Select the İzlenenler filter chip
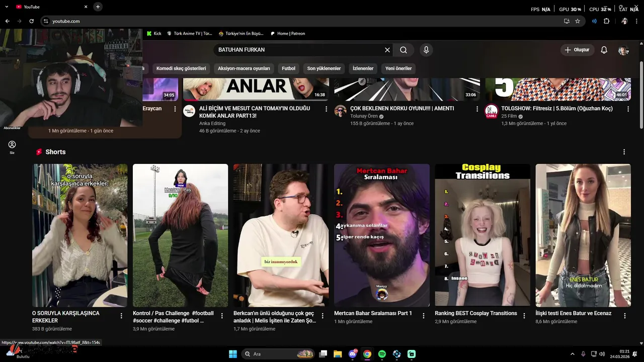Screen dimensions: 644x362 363,68
